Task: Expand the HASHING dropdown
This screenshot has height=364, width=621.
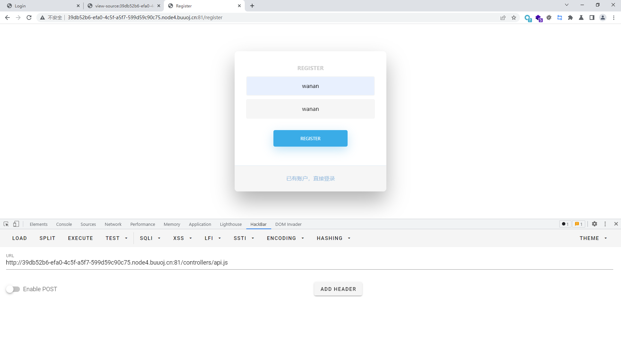Action: 334,238
